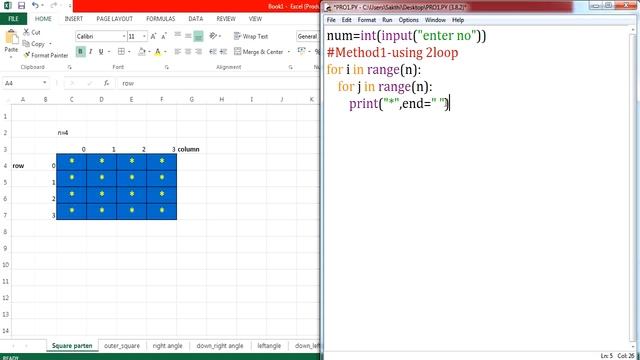
Task: Expand the Copy options arrow
Action: (50, 44)
